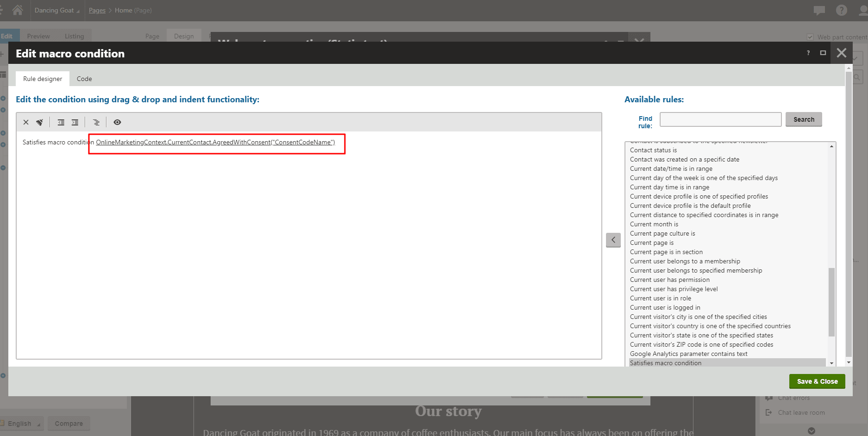The image size is (868, 436).
Task: Click the clear all broom icon
Action: coord(40,122)
